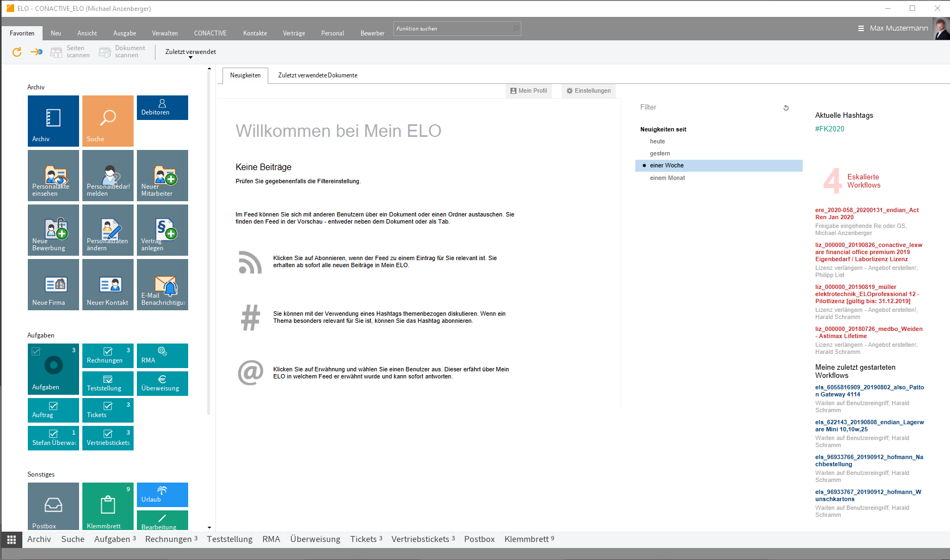The image size is (950, 560).
Task: Open workflow ere_2020-058_20200131_endian_Act
Action: pos(867,213)
